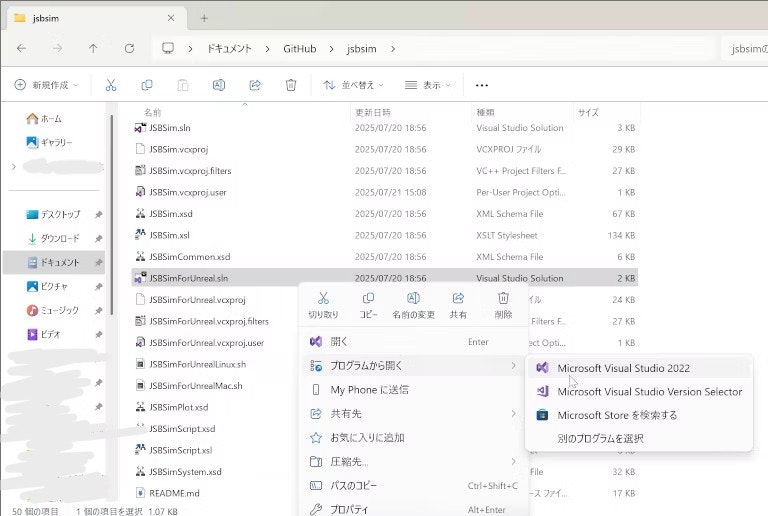
Task: Click the jsbsim search box
Action: click(x=745, y=49)
